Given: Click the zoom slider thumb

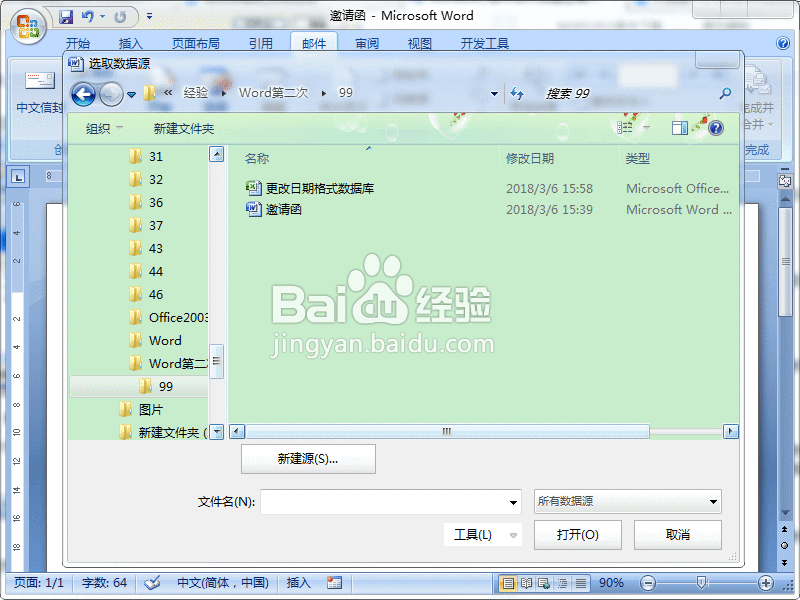Looking at the screenshot, I should click(702, 582).
